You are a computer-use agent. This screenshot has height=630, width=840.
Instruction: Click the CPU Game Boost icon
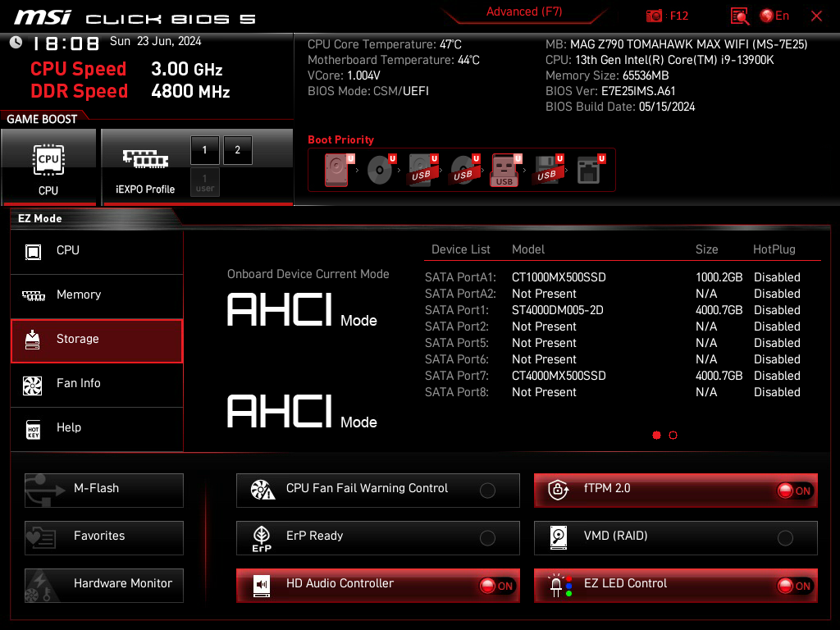[x=48, y=160]
